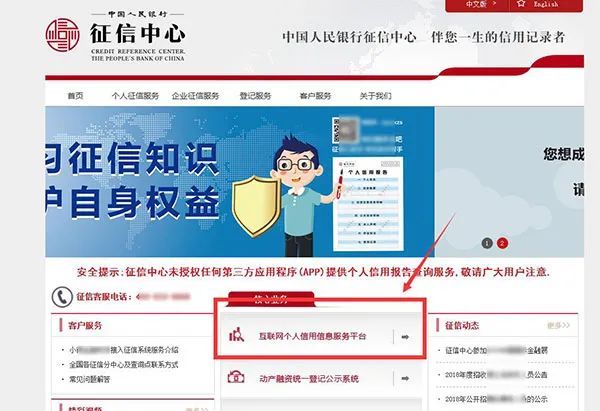Click the Credit Reference Center red logo

[62, 35]
